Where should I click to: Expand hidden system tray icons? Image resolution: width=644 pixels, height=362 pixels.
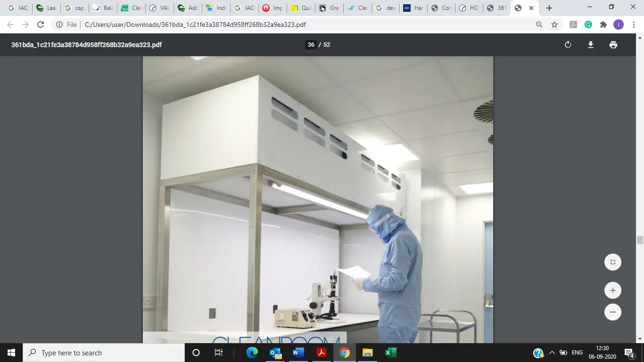coord(551,353)
